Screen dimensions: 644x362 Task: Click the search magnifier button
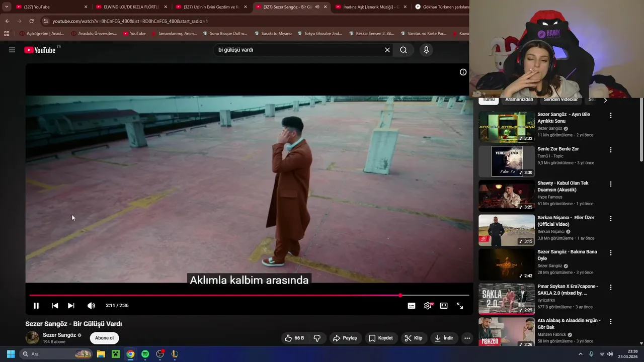[404, 50]
